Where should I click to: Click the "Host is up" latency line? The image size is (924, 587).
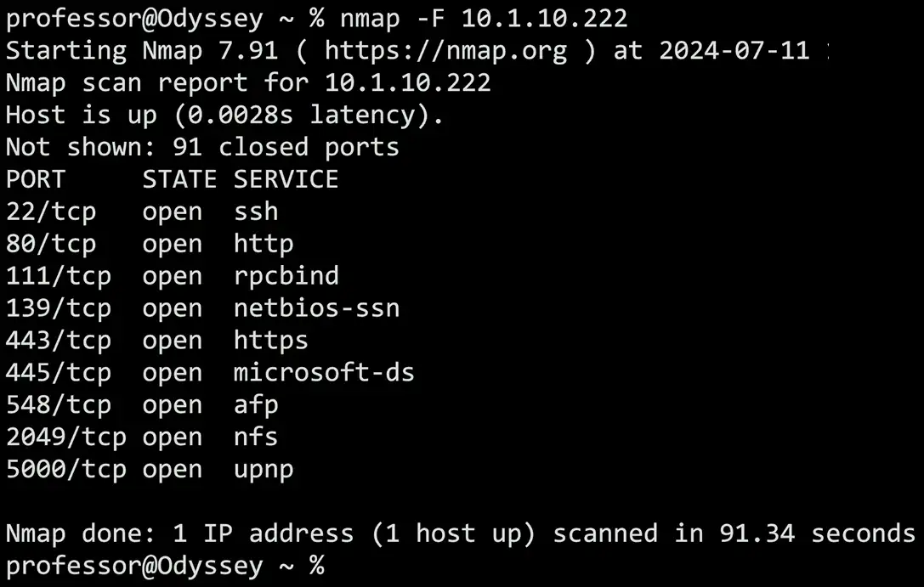224,115
